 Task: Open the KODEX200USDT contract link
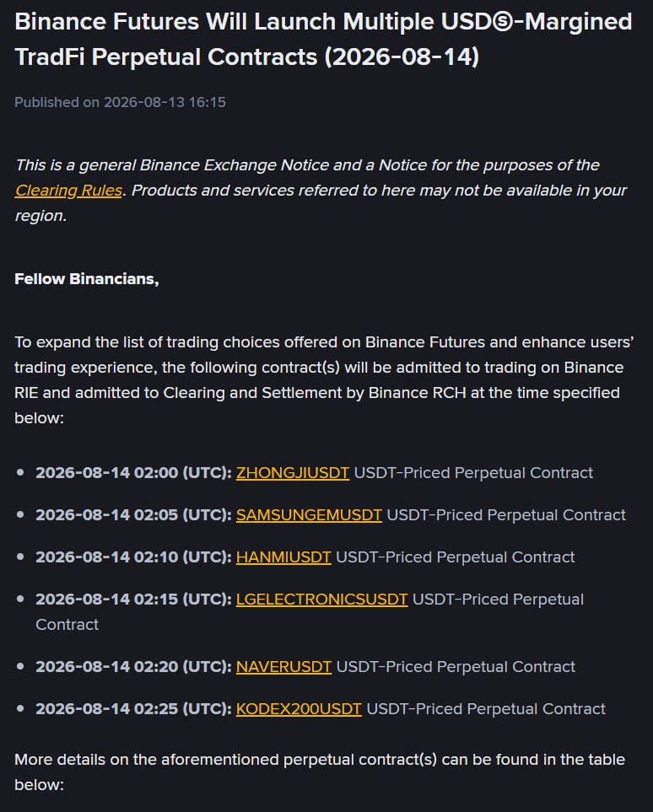[x=299, y=708]
